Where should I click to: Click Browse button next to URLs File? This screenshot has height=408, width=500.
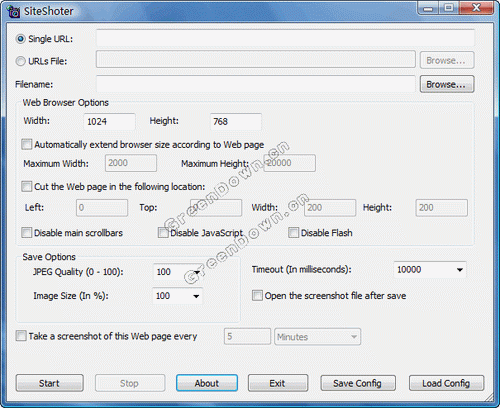pyautogui.click(x=447, y=60)
